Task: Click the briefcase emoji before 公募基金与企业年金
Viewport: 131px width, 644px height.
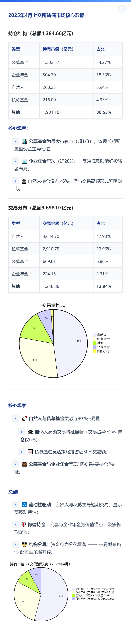Action: [x=24, y=464]
